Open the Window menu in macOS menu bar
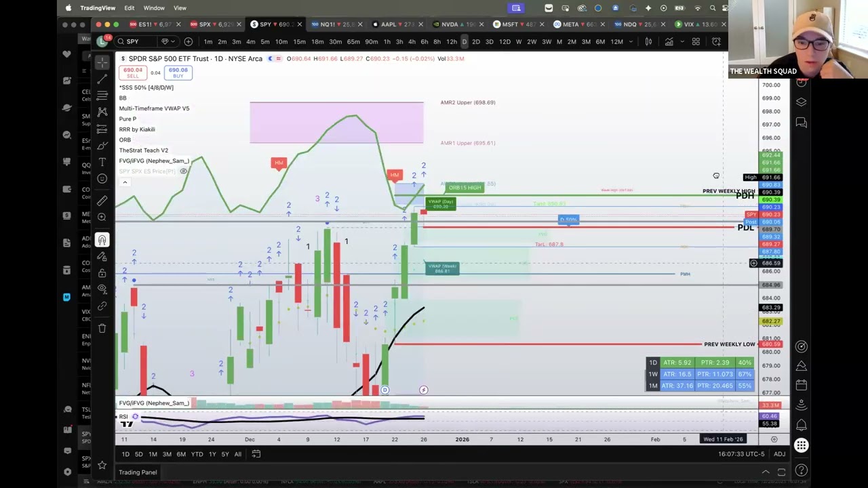Screen dimensions: 868x488 (x=154, y=8)
